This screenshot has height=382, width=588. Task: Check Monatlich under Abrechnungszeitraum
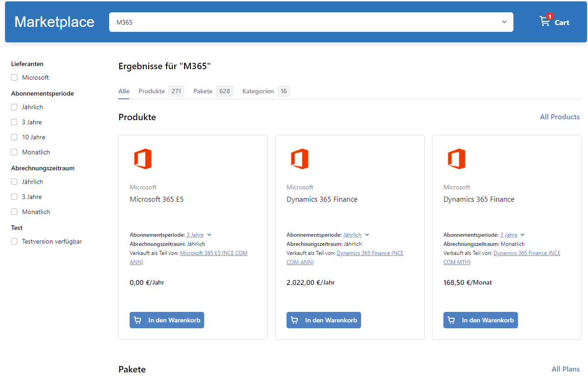[x=14, y=212]
